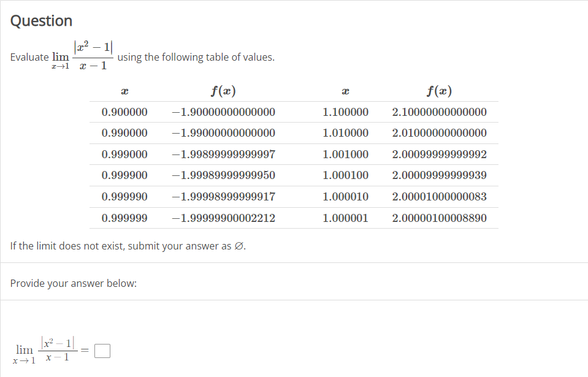The image size is (588, 377).
Task: Click the cell showing 1.100000
Action: pos(345,112)
